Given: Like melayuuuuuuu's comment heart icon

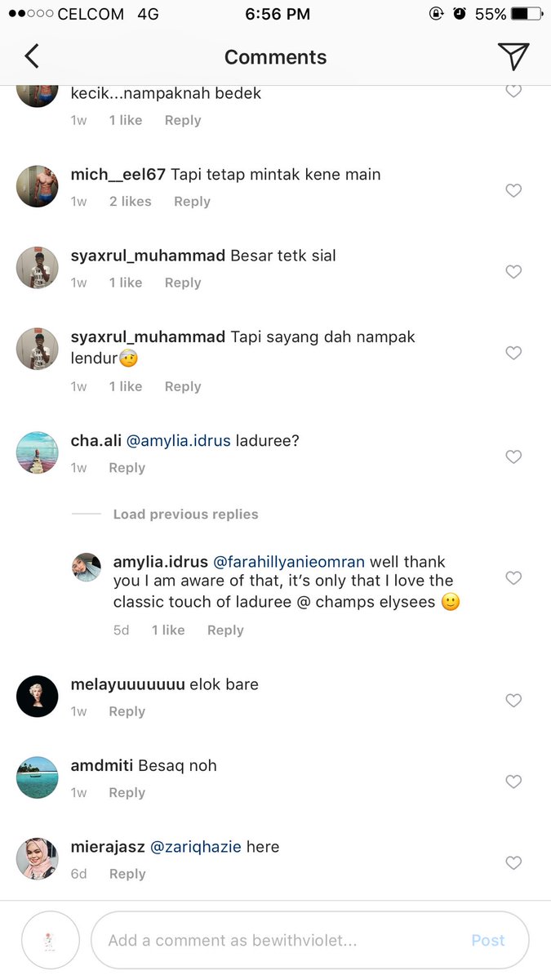Looking at the screenshot, I should click(x=513, y=701).
